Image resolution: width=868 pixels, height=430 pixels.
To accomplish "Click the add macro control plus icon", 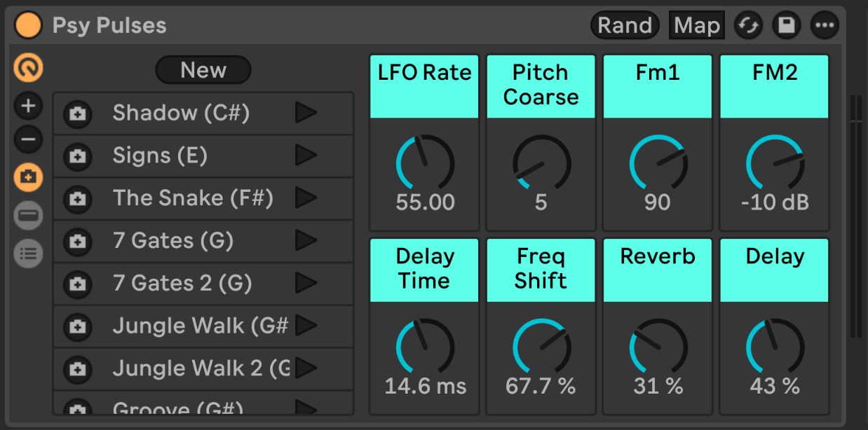I will pos(29,106).
